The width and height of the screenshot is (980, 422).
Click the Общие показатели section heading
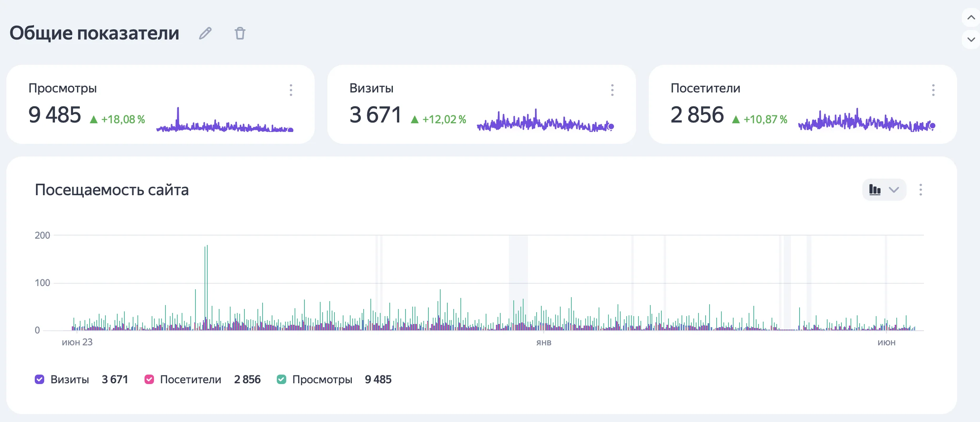[x=94, y=33]
